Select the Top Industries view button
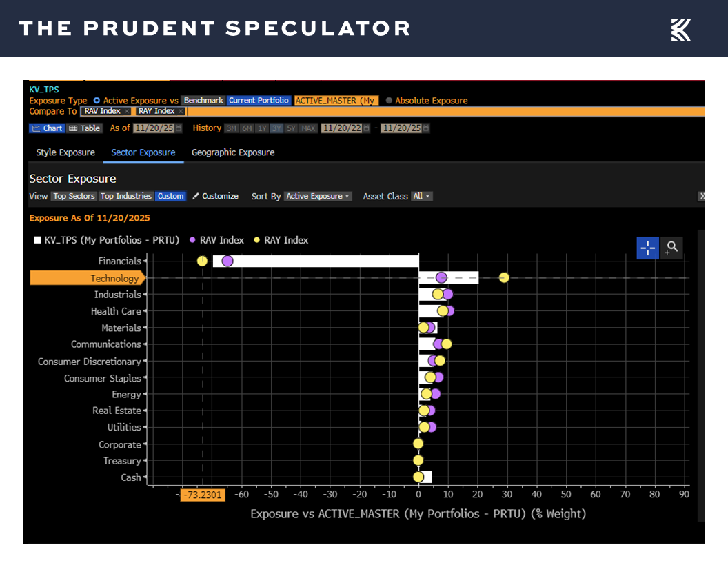728x563 pixels. tap(126, 196)
